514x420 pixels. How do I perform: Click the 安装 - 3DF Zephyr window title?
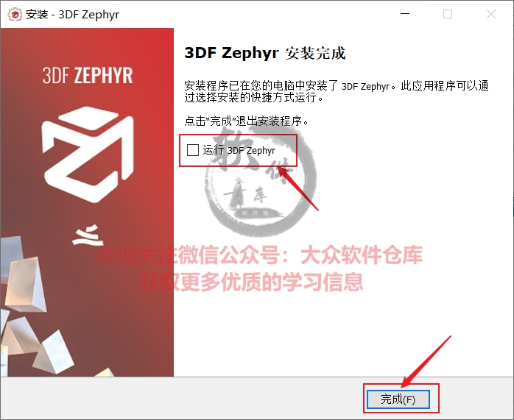tap(72, 15)
